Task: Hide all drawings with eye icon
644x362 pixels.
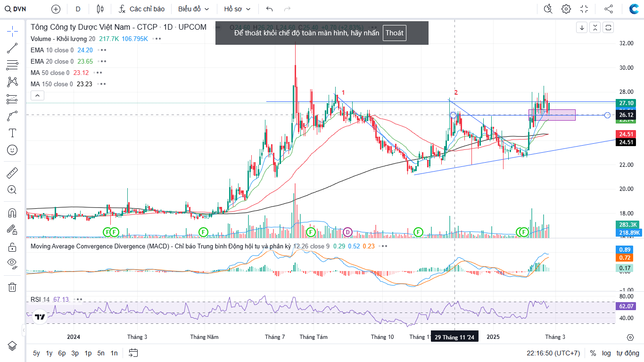Action: coord(12,263)
